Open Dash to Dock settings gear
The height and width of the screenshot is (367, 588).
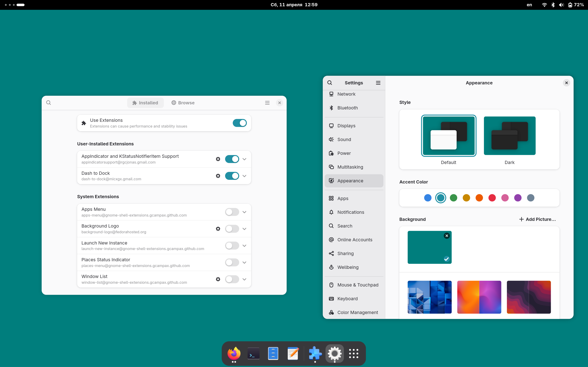tap(218, 176)
